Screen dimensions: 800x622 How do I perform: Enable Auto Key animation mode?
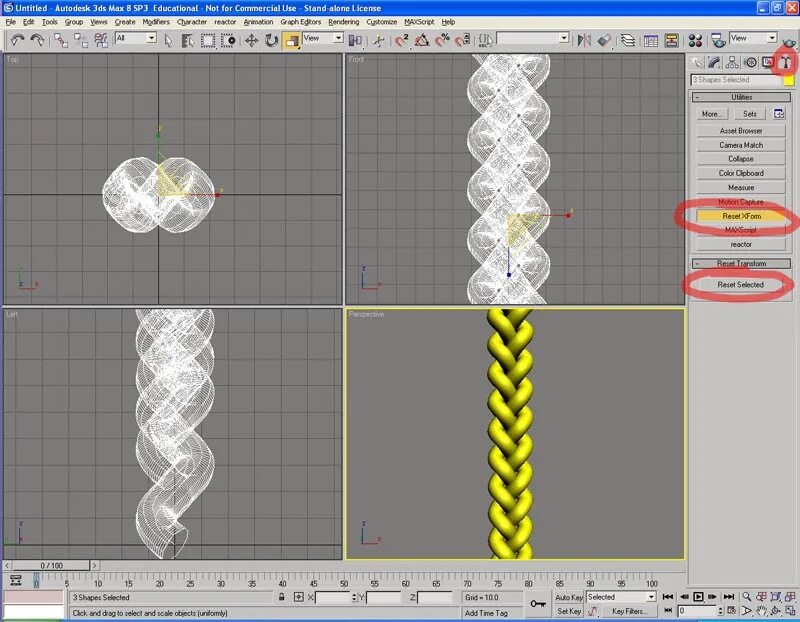point(569,598)
